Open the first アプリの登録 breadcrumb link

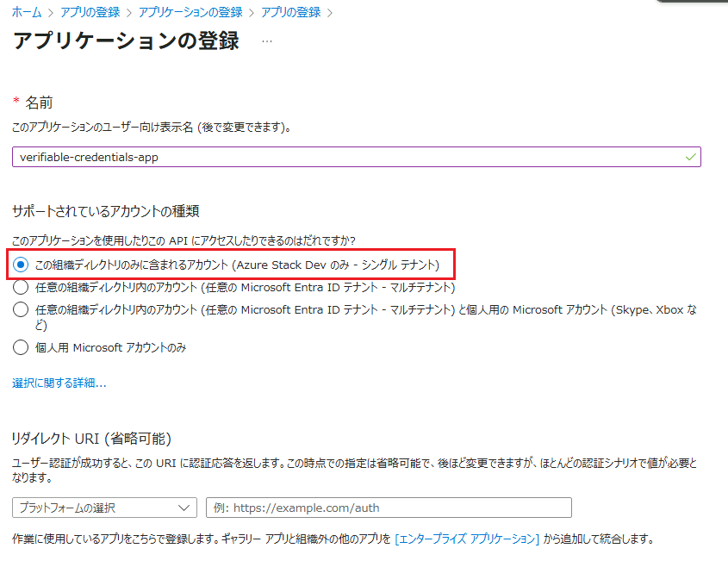coord(89,13)
